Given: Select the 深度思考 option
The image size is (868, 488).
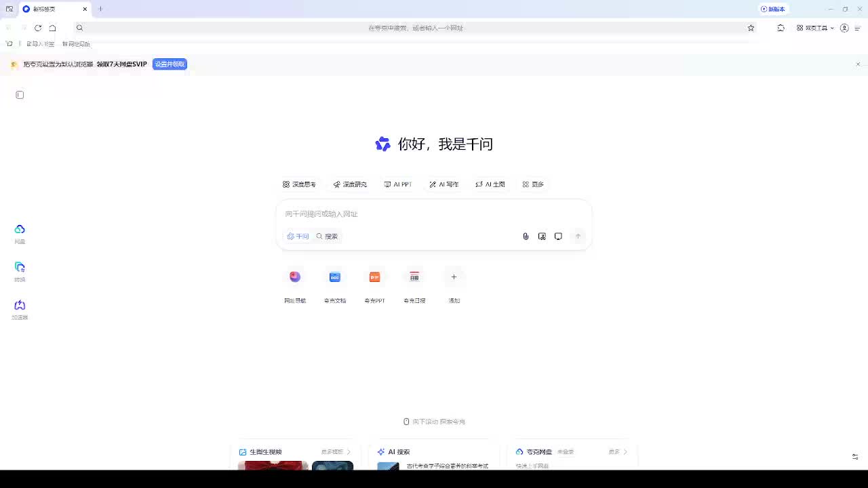Looking at the screenshot, I should point(299,184).
